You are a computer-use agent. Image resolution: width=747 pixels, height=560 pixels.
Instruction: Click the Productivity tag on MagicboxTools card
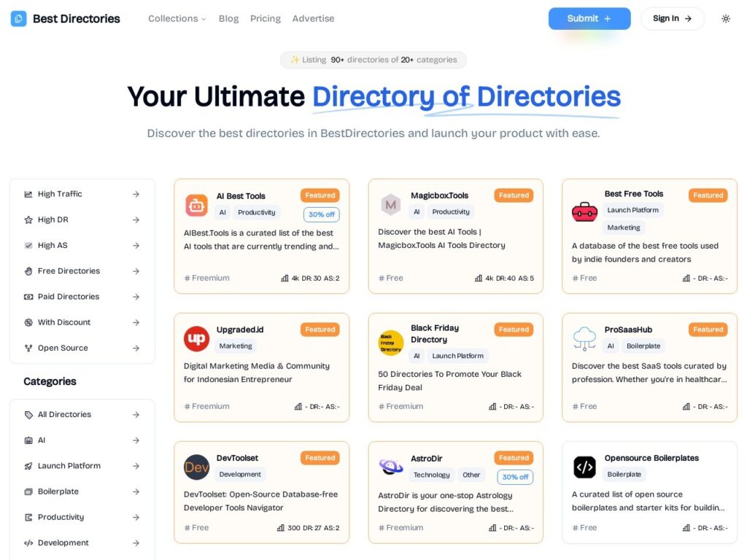click(x=451, y=212)
